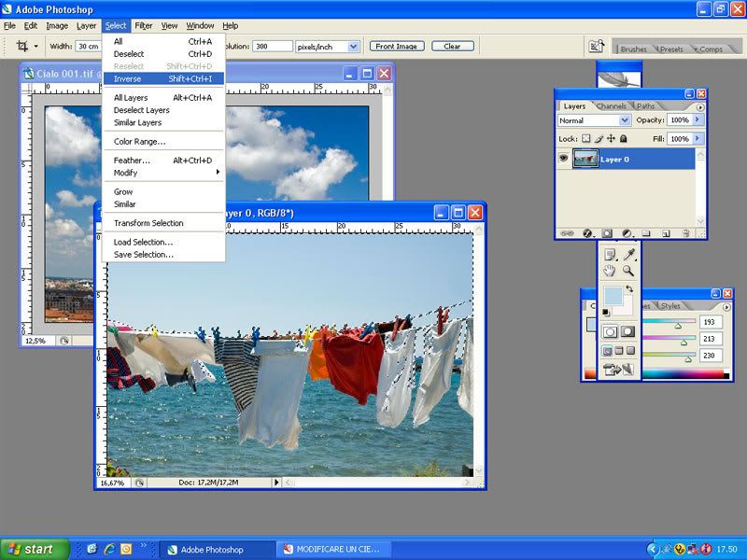Image resolution: width=747 pixels, height=560 pixels.
Task: Click Adobe Photoshop taskbar button
Action: click(x=217, y=550)
